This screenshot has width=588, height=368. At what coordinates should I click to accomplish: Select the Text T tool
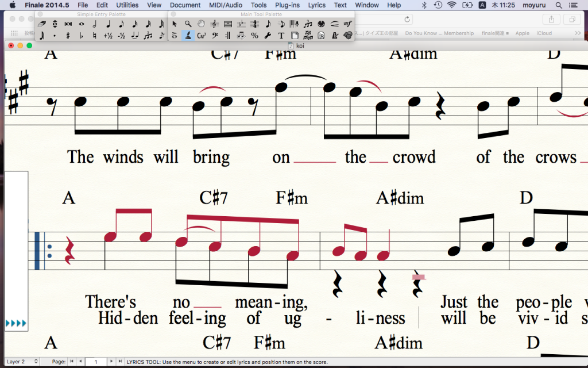[x=281, y=36]
